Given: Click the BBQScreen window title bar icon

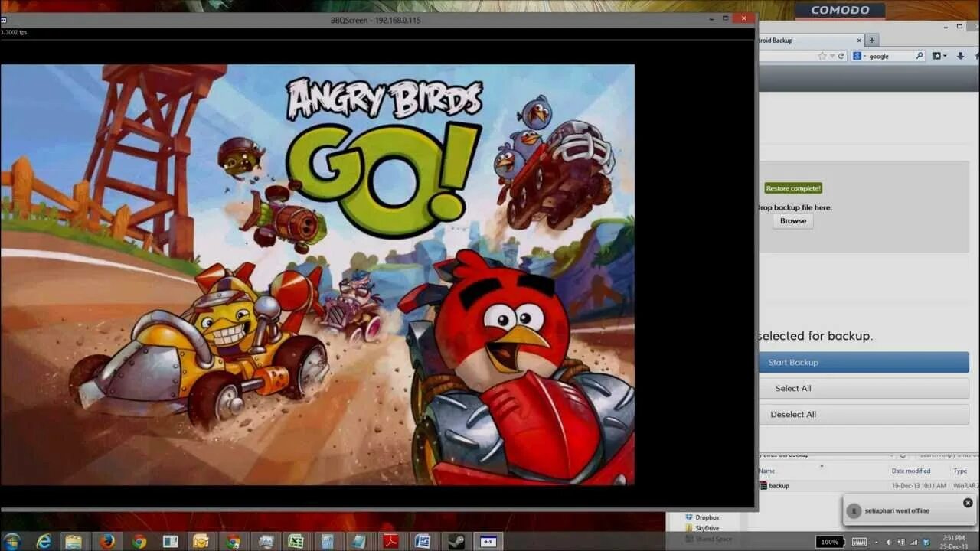Looking at the screenshot, I should (4, 20).
